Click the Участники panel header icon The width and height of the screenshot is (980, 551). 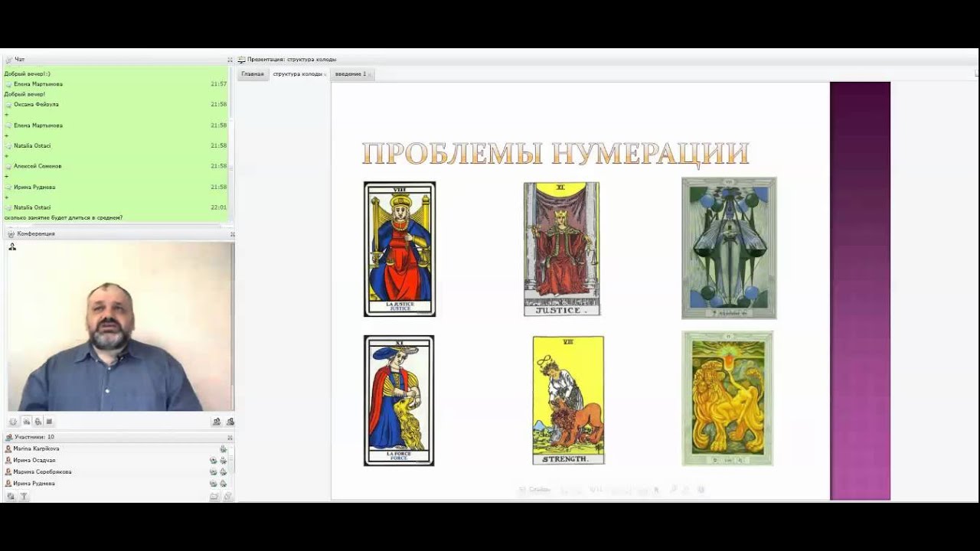(9, 438)
